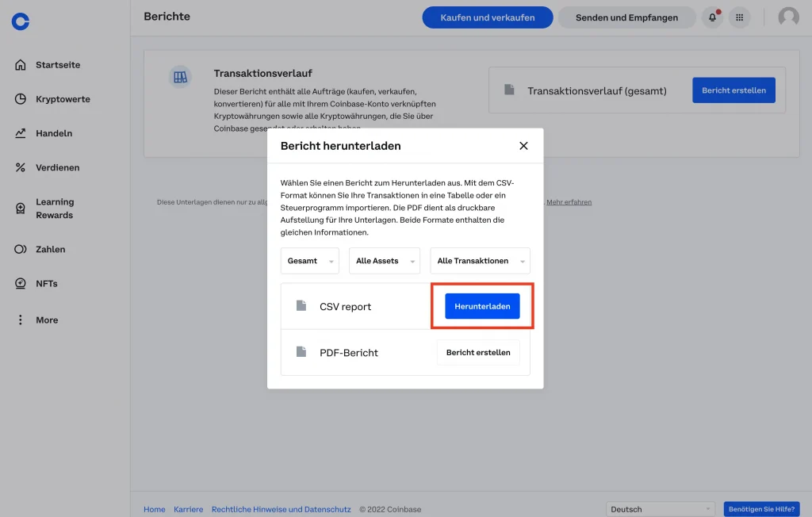Select Learning Rewards in sidebar
This screenshot has height=517, width=812.
(54, 209)
